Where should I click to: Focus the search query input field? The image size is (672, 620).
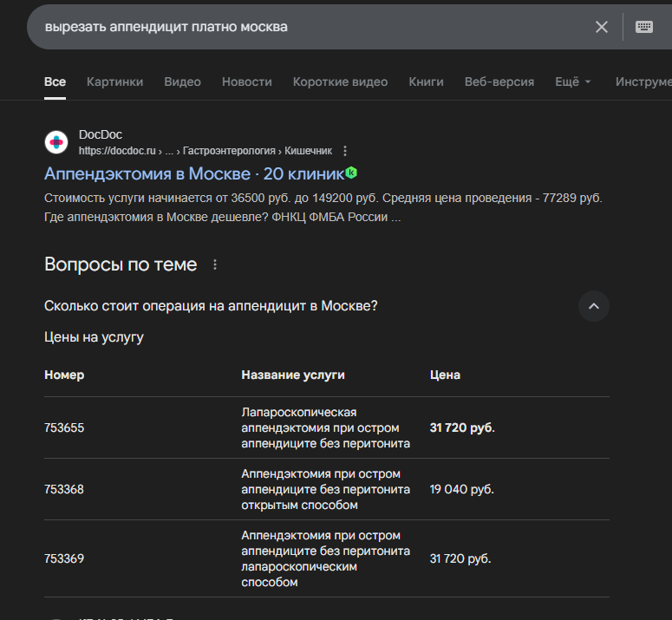[x=303, y=27]
